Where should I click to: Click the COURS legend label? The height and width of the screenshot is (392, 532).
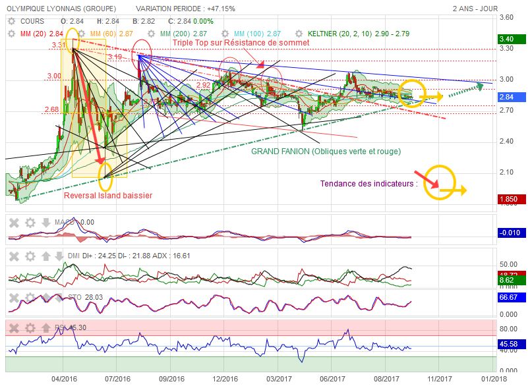[32, 21]
